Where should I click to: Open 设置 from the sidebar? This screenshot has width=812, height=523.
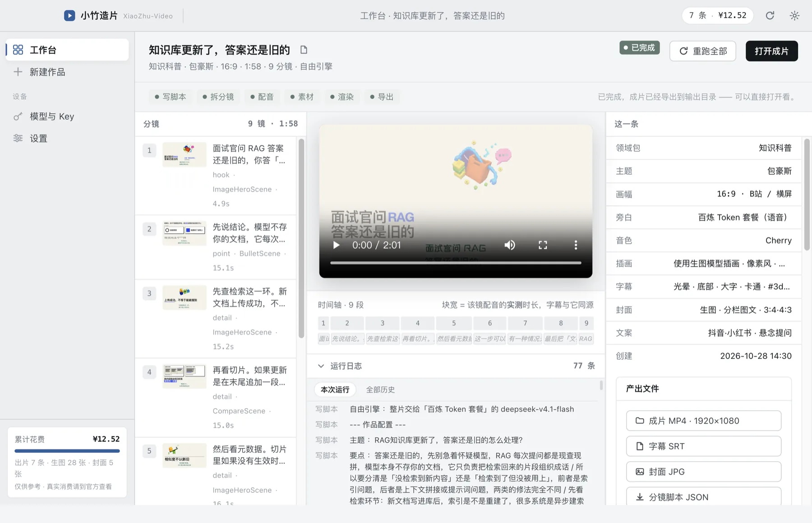pyautogui.click(x=67, y=139)
